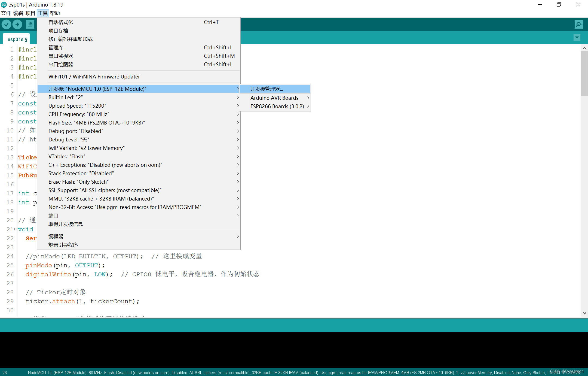Viewport: 588px width, 376px height.
Task: Switch to the esp01s sketch tab
Action: point(17,40)
